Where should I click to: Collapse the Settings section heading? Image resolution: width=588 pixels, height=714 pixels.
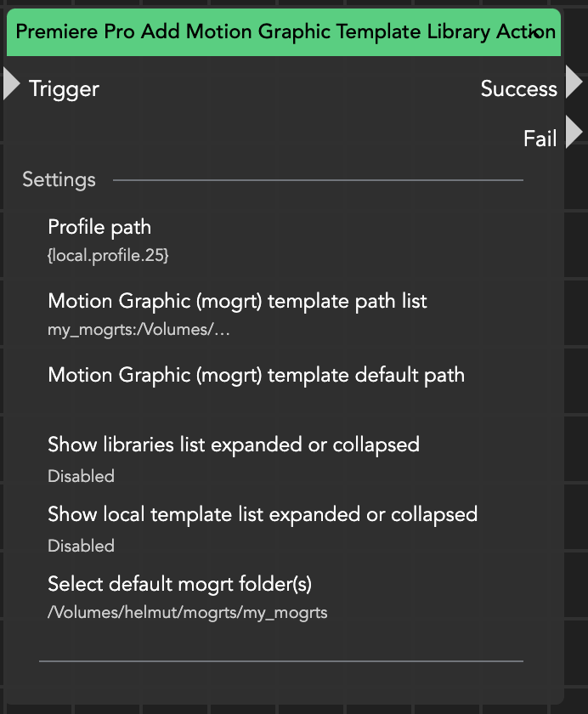coord(59,179)
